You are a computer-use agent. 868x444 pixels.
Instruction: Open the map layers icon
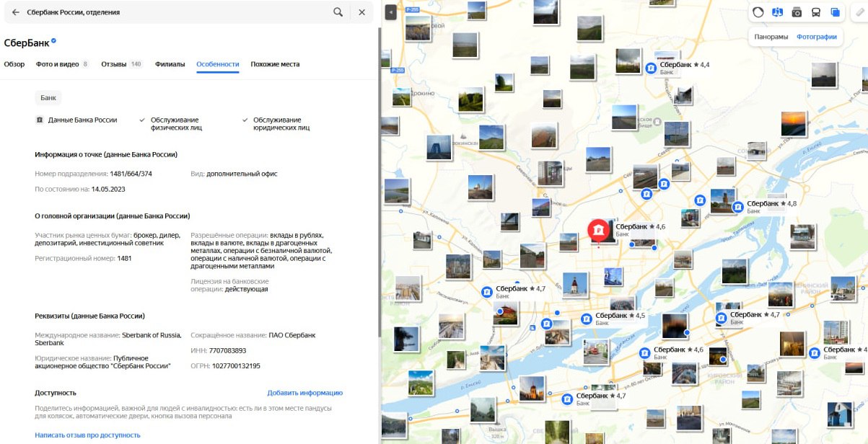click(836, 12)
